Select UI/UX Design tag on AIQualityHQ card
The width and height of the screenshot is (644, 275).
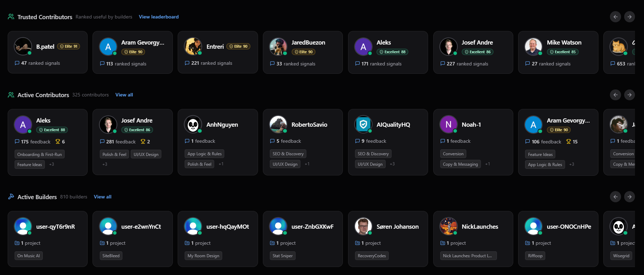(370, 164)
